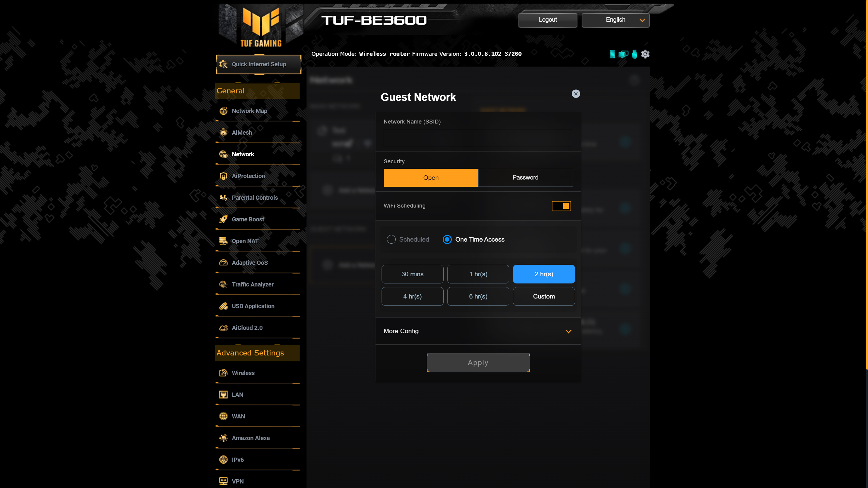Select the Traffic Analyzer icon
The image size is (868, 488).
click(224, 284)
